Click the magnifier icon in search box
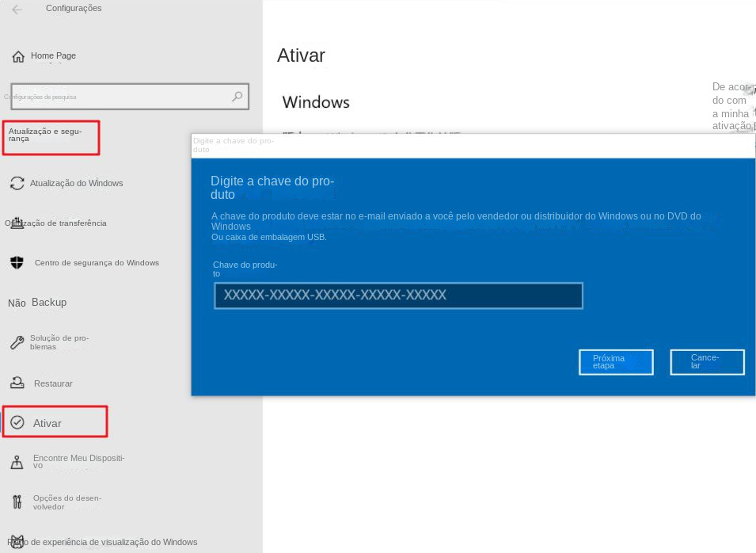Screen dimensions: 756x553 click(x=237, y=97)
